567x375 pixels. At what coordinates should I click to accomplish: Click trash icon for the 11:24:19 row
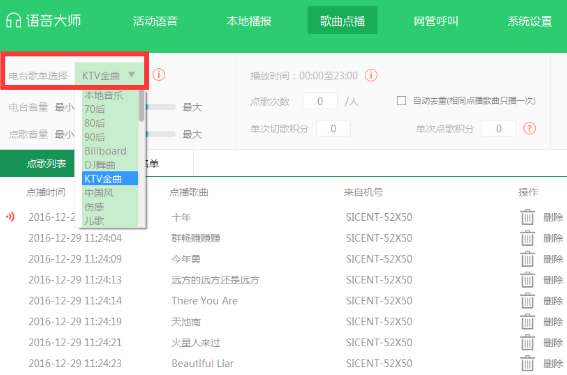[x=527, y=321]
